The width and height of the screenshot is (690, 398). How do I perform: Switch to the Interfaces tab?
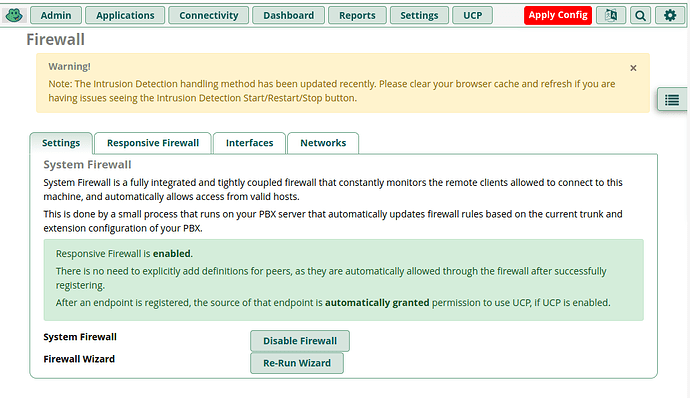point(250,143)
